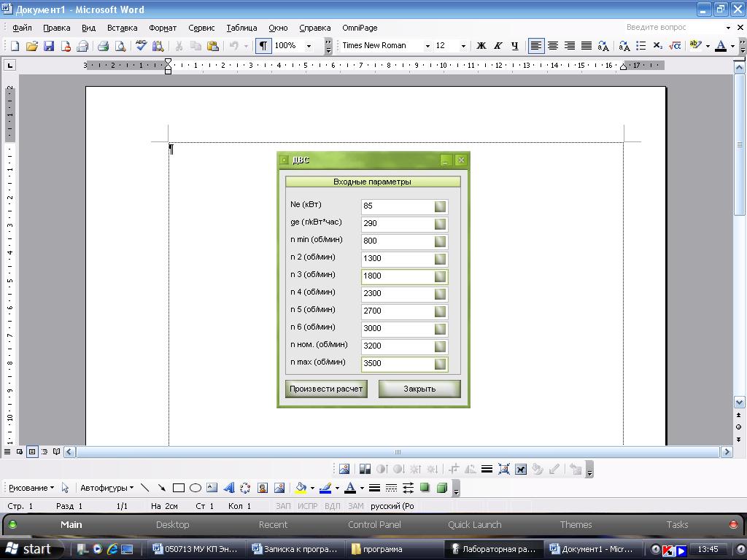Open the Вставка menu
This screenshot has width=747, height=560.
tap(122, 28)
